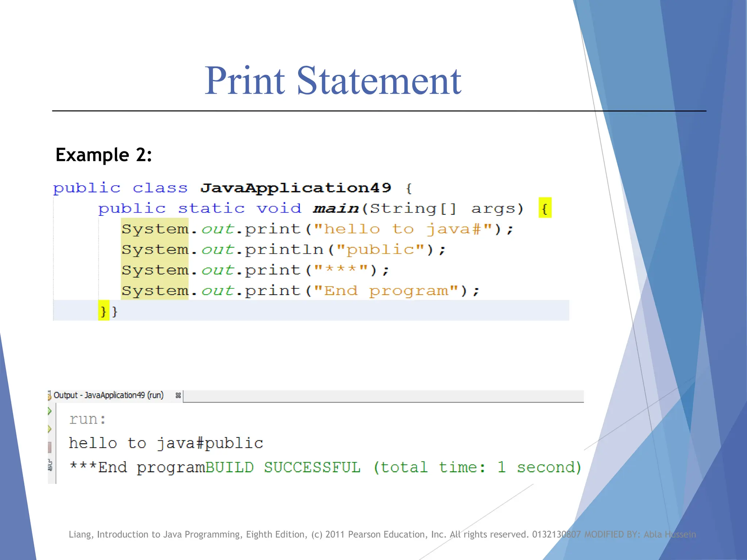747x560 pixels.
Task: Click the 'run:' line in output
Action: (x=88, y=420)
